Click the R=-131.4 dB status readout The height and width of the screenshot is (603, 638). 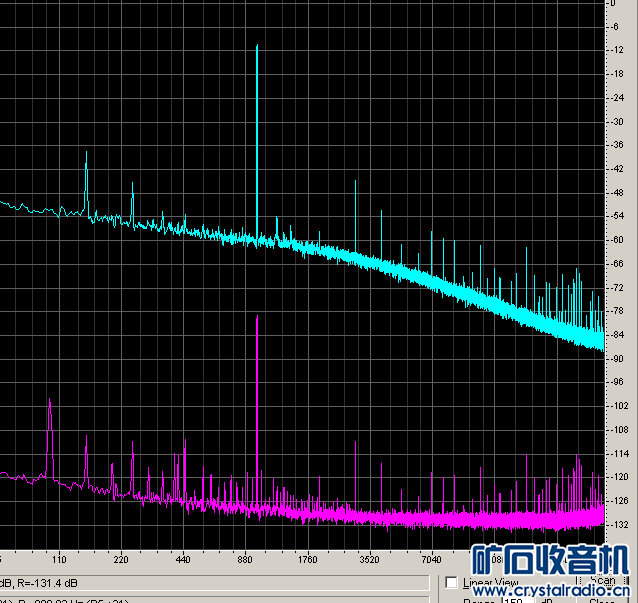coord(47,583)
